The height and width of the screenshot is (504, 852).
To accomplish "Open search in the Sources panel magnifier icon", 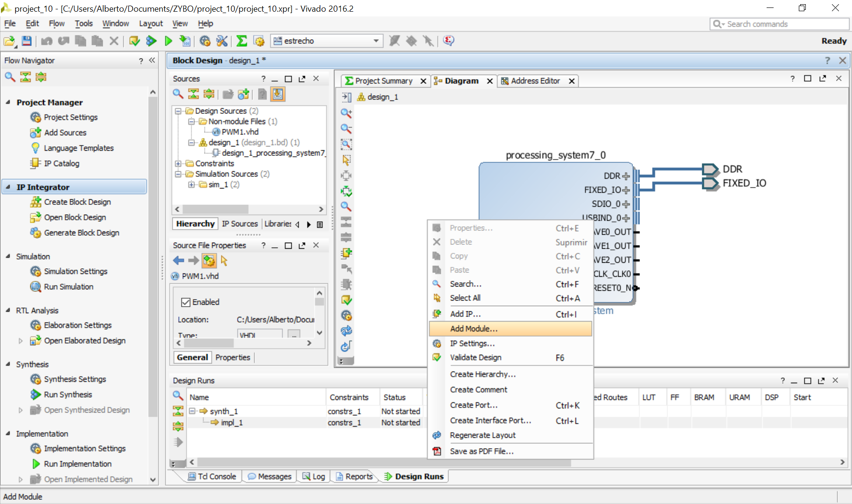I will (178, 94).
